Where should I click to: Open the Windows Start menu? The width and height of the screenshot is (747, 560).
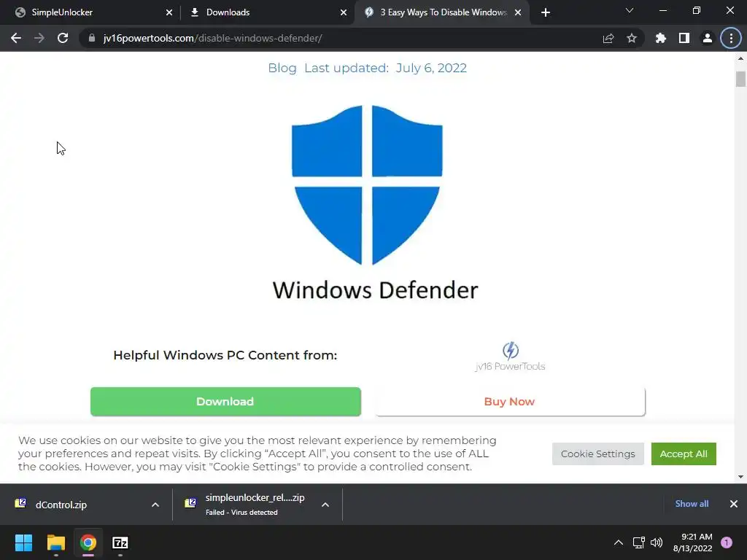click(x=23, y=542)
